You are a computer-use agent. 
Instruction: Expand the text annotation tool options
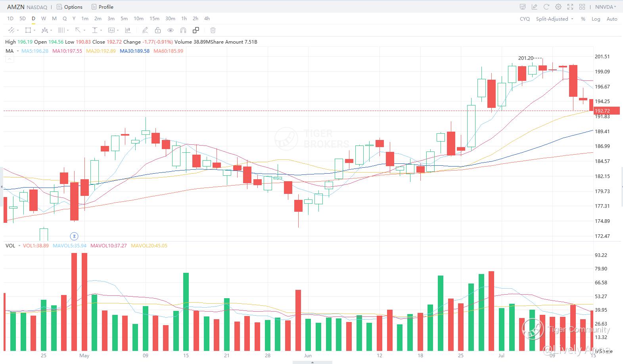click(118, 30)
